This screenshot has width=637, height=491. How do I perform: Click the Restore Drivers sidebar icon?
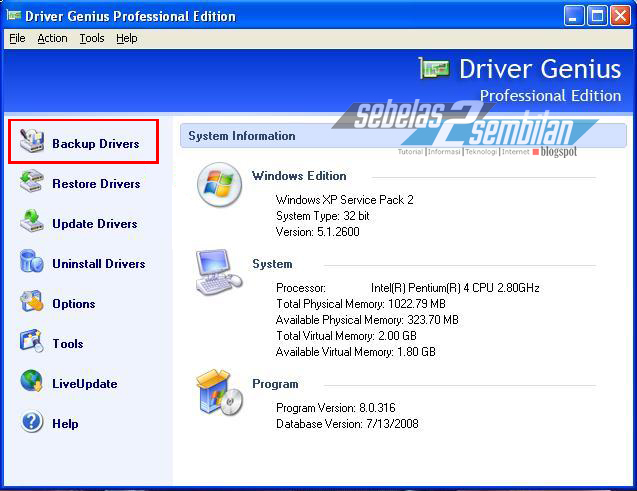(x=32, y=181)
